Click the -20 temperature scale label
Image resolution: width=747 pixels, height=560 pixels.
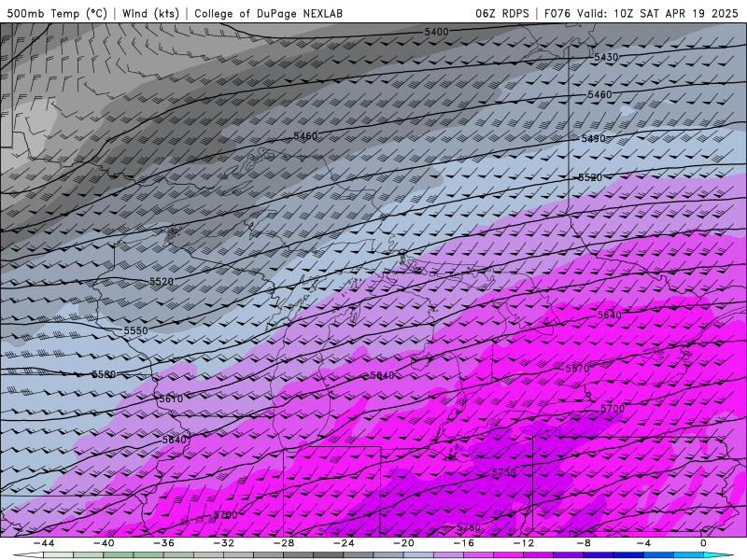point(403,543)
